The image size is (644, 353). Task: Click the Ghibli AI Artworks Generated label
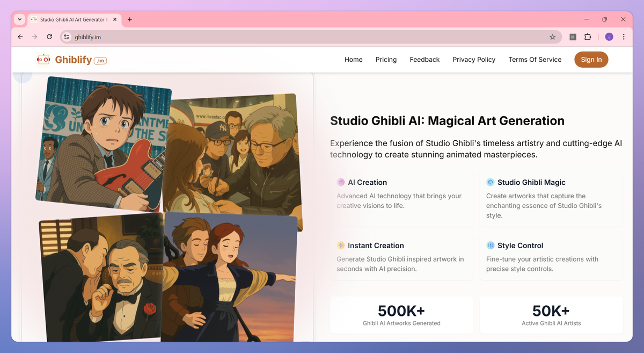(x=401, y=323)
